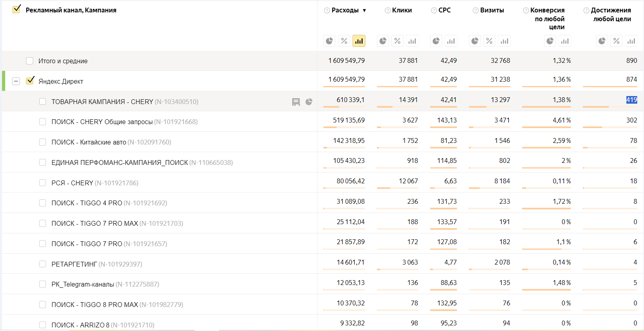Check ПОИСК - TIGGO 7 PRO MAX checkbox
This screenshot has height=331, width=644.
tap(42, 223)
